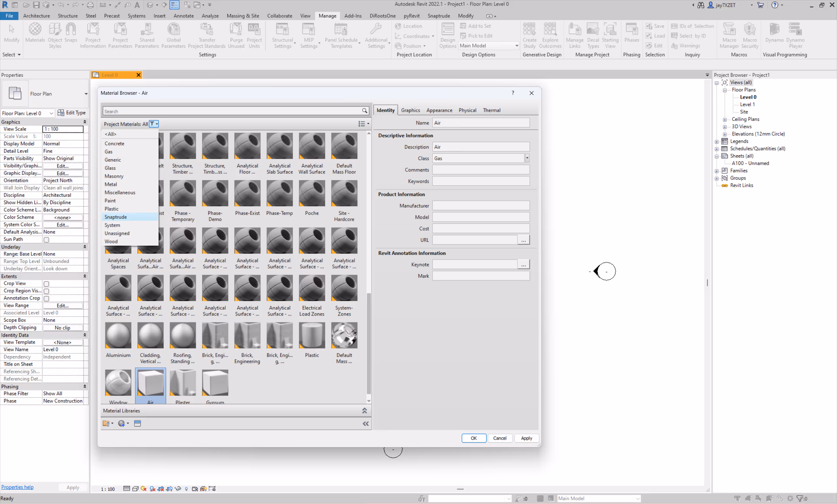Screen dimensions: 837x504
Task: Click the Keynote browse button
Action: point(523,264)
